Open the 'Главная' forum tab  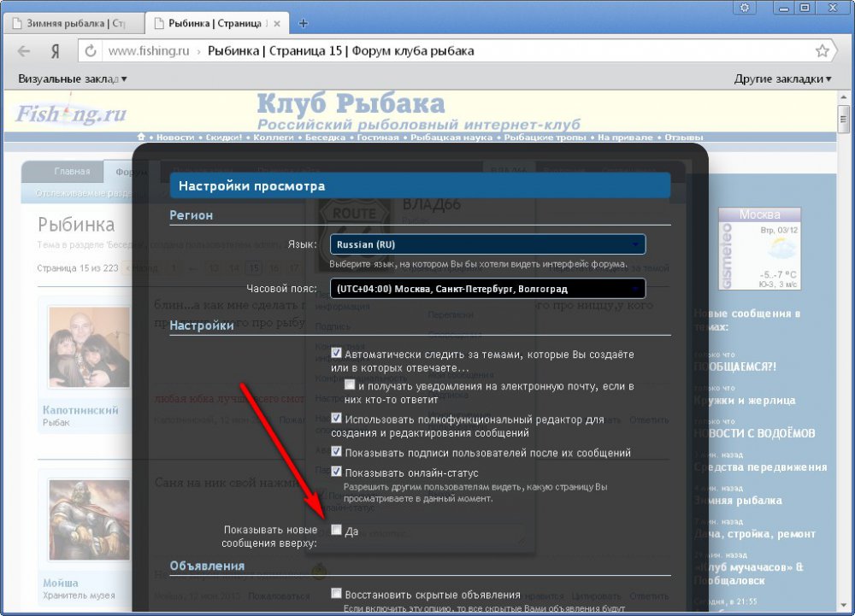[x=72, y=171]
